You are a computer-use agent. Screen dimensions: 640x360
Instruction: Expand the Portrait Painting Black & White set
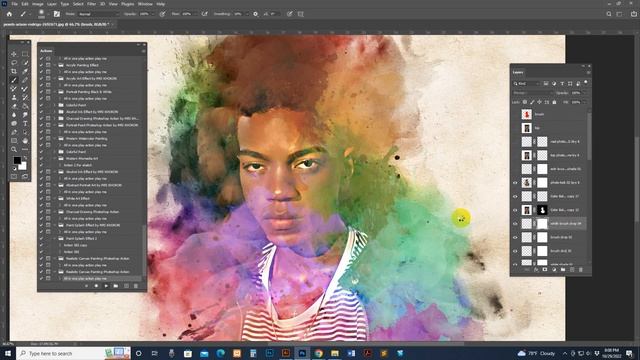pos(55,92)
